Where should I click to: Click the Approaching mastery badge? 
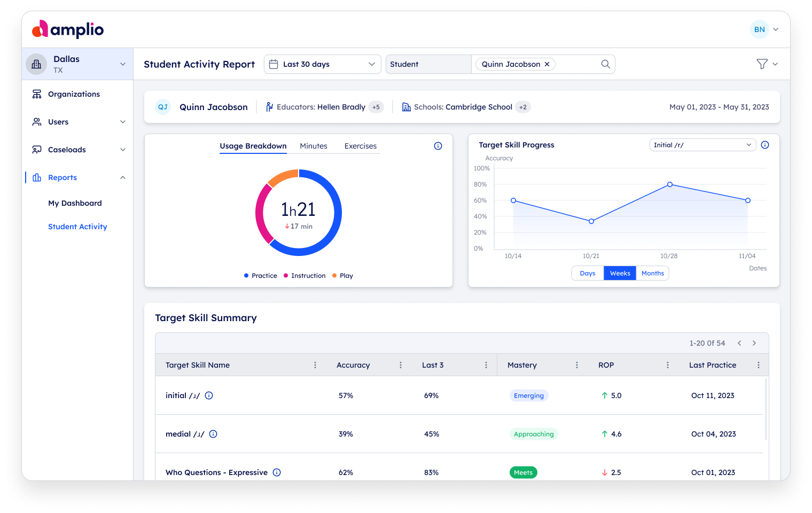tap(534, 434)
